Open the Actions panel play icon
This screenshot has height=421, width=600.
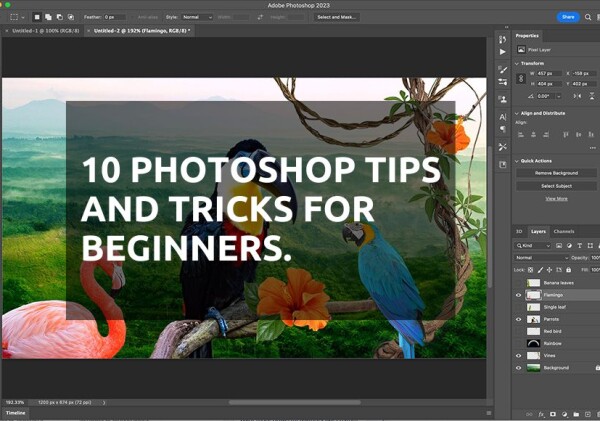click(502, 52)
